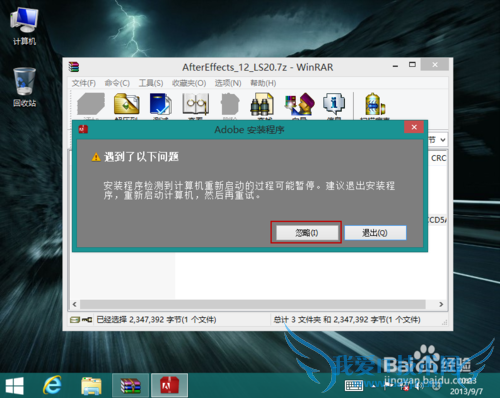The image size is (500, 398).
Task: Click the horizontal scrollbar right arrow in WinRAR
Action: (441, 304)
